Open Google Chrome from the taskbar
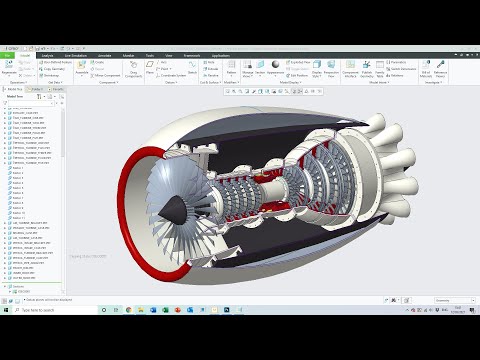 129,310
